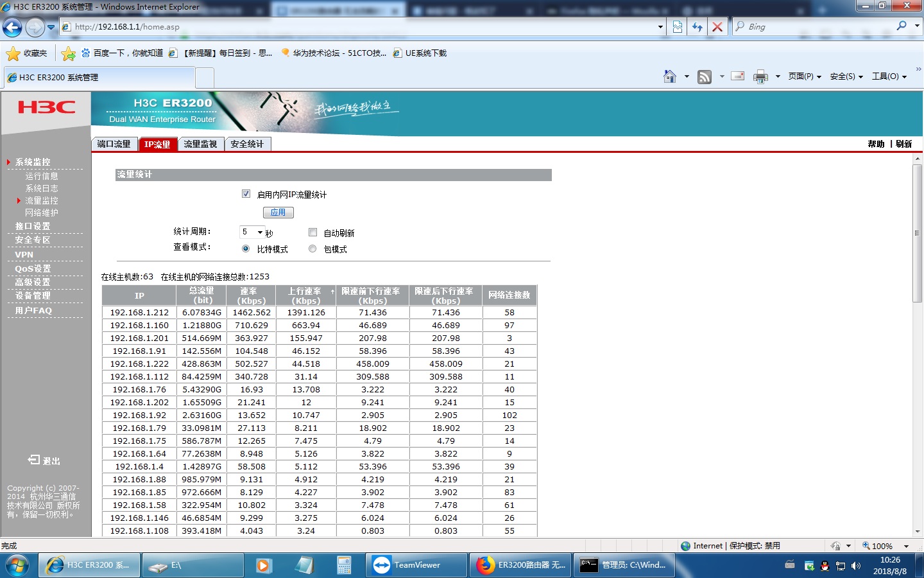Click the IE Home icon

(670, 76)
